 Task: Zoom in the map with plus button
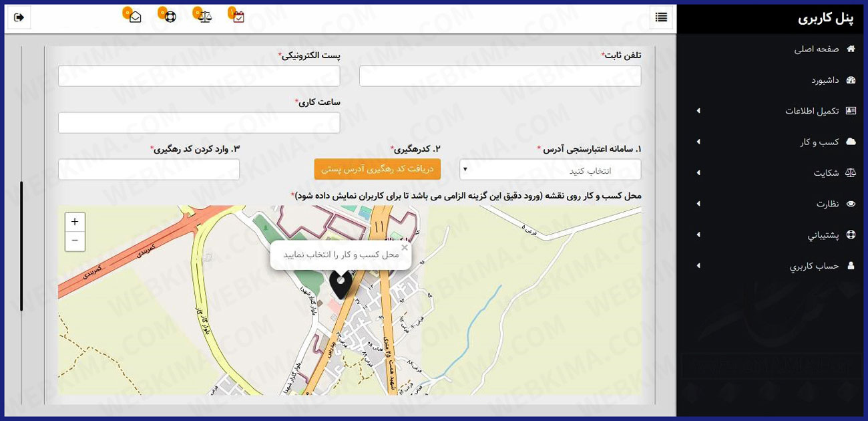coord(75,222)
